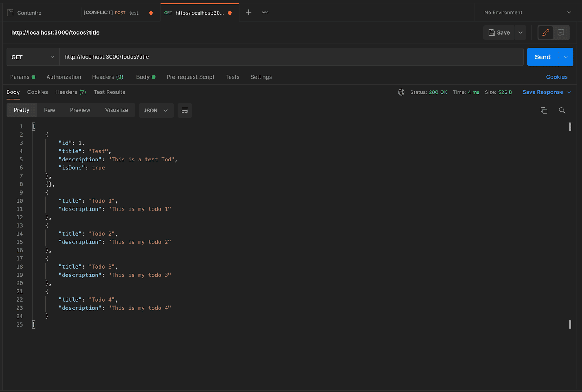This screenshot has height=392, width=582.
Task: Copy the response body to clipboard
Action: (544, 110)
